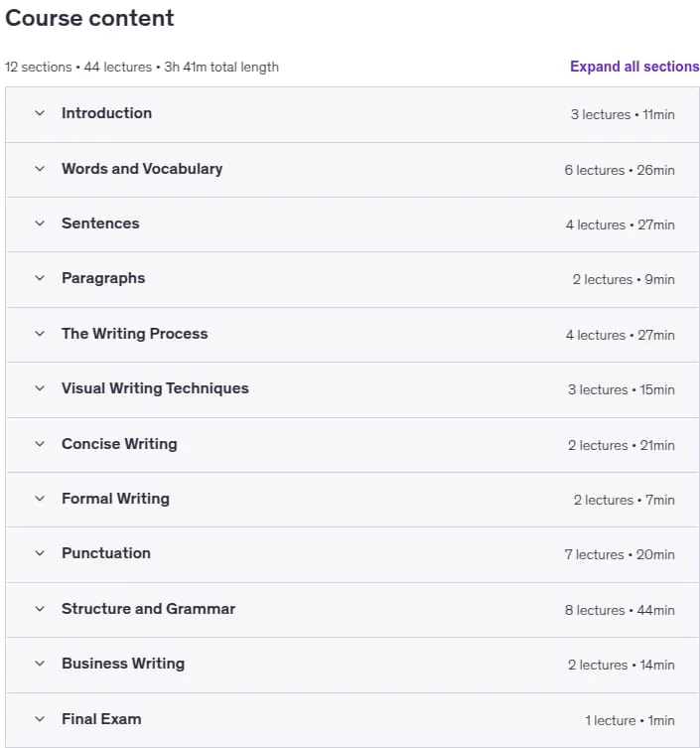This screenshot has width=700, height=748.
Task: Open the Introduction section title
Action: coord(107,113)
